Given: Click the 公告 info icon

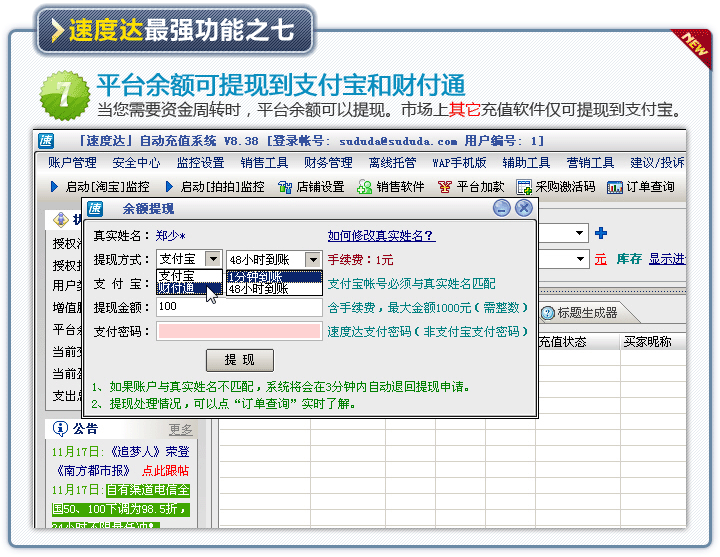Looking at the screenshot, I should coord(60,428).
